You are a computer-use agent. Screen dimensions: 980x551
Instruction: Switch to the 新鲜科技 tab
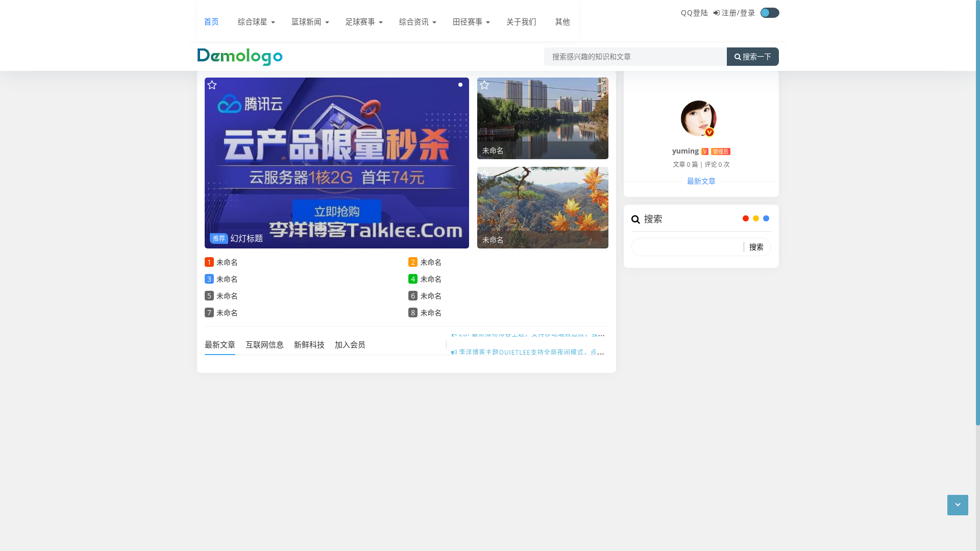pos(309,345)
